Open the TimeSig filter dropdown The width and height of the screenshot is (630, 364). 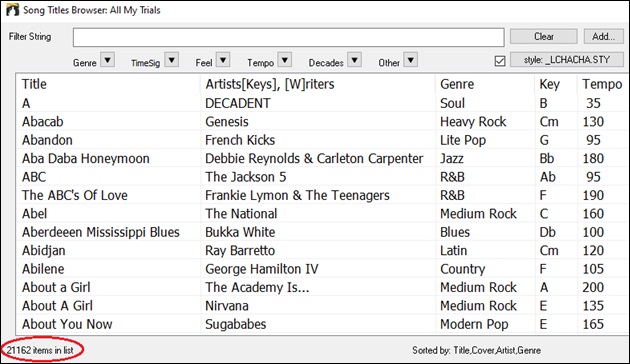[172, 60]
